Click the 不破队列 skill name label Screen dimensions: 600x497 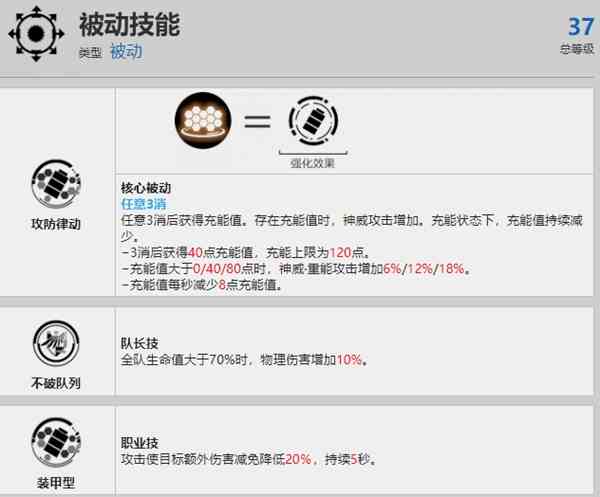(56, 383)
